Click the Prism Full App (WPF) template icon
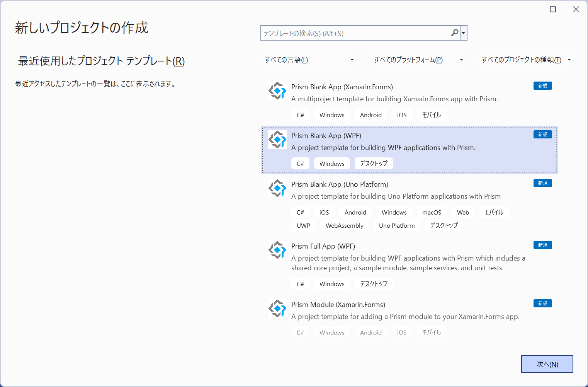This screenshot has width=588, height=387. click(x=277, y=250)
